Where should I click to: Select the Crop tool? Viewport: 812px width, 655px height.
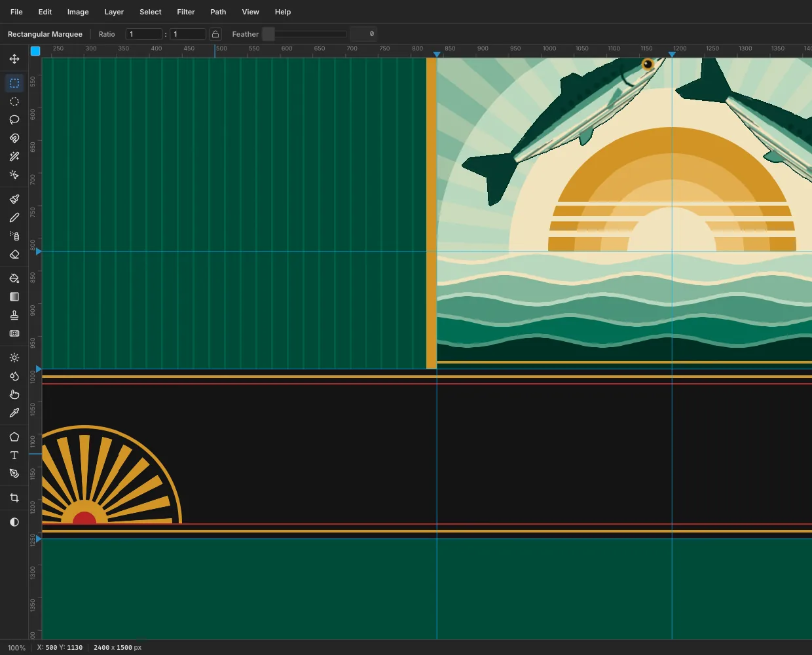(14, 498)
